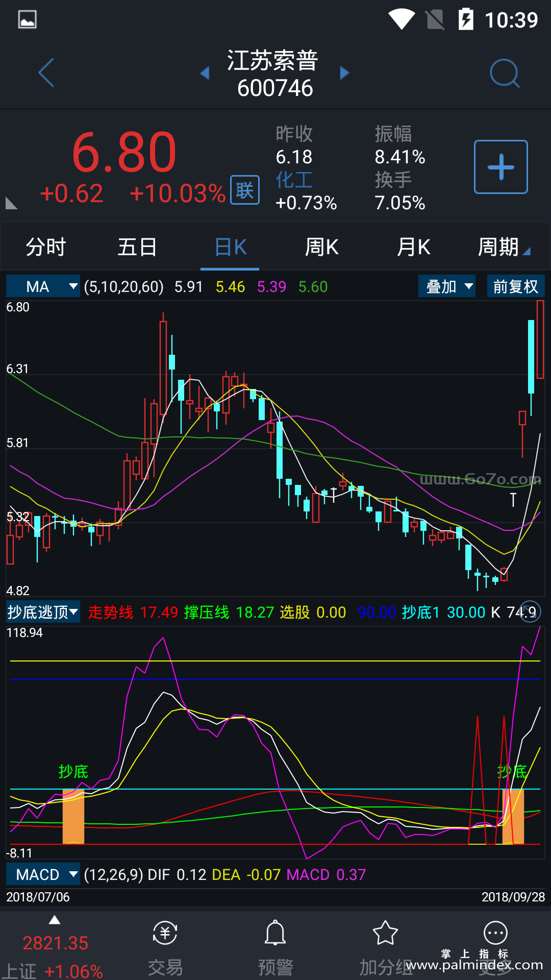
Task: Tap the start date 2018/07/06
Action: pos(38,897)
